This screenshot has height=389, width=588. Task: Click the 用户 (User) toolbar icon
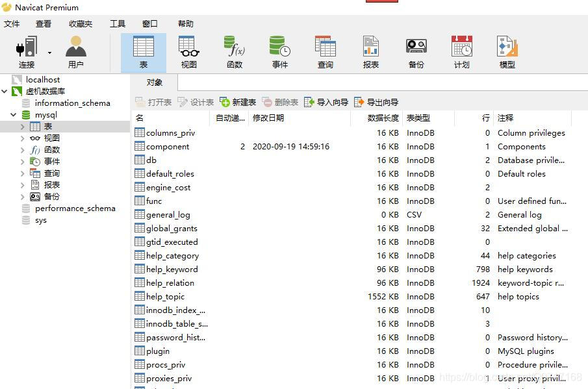[x=76, y=52]
